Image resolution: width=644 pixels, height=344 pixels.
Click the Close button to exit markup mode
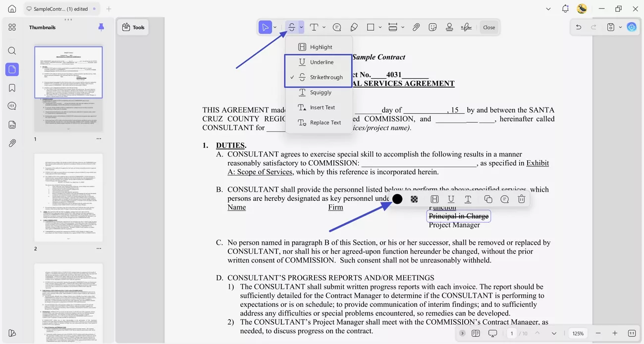pyautogui.click(x=489, y=27)
